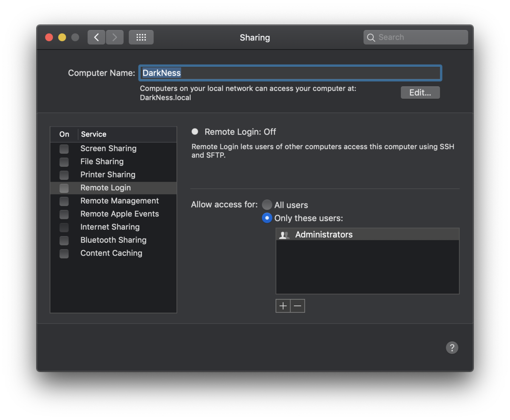
Task: Turn on Printer Sharing checkbox
Action: [64, 175]
